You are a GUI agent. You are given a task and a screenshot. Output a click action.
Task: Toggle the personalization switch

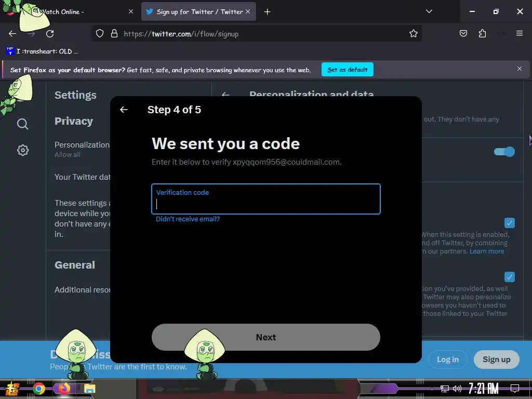[x=504, y=152]
